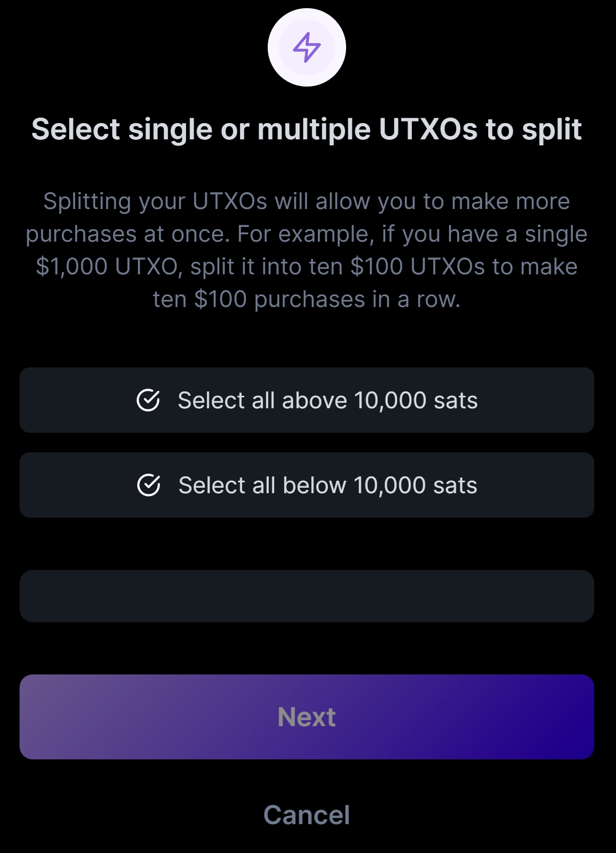Click the "Select all below 10,000 sats" label text
The height and width of the screenshot is (853, 616).
(328, 486)
